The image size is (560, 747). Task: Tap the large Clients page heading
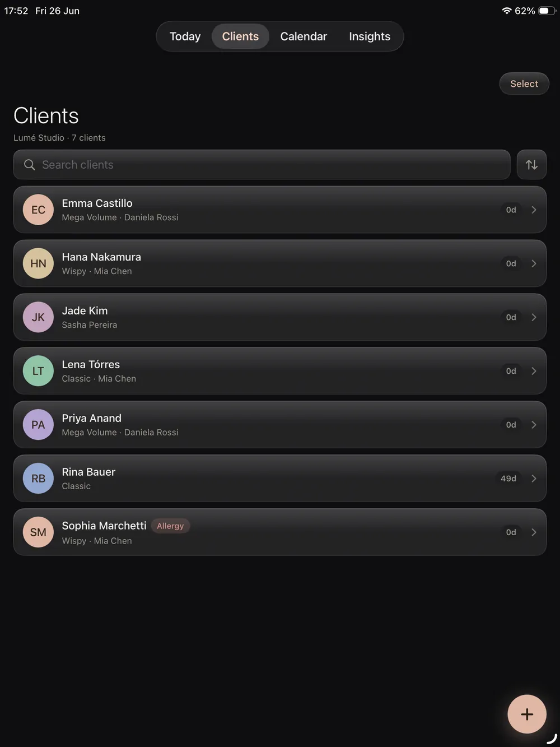coord(46,116)
